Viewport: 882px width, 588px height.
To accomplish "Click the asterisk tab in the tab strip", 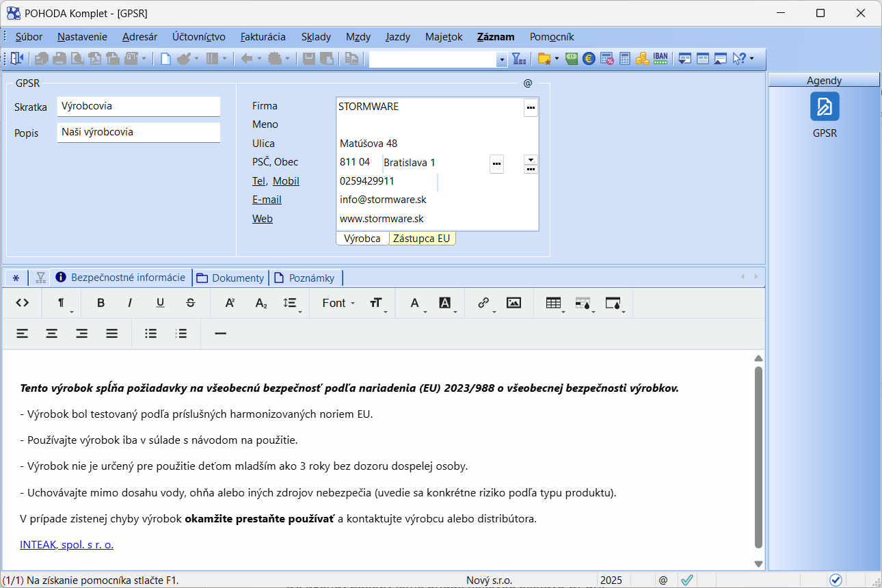I will pos(16,278).
